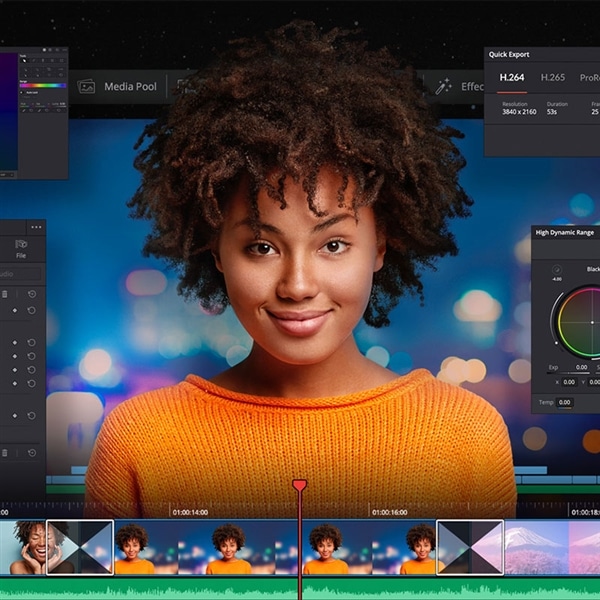Click the reset arrow beside the topmost trash icon

coord(31,294)
